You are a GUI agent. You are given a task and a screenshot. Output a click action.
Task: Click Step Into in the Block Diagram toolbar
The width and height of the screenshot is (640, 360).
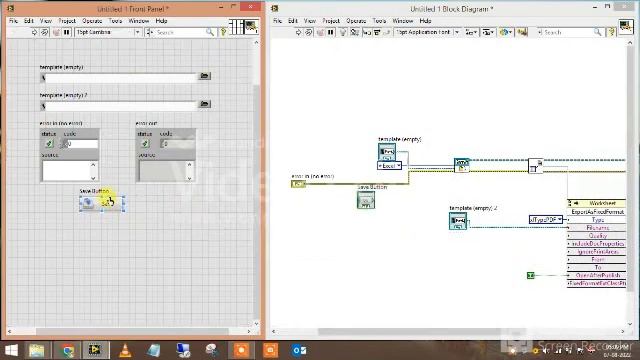coord(367,32)
